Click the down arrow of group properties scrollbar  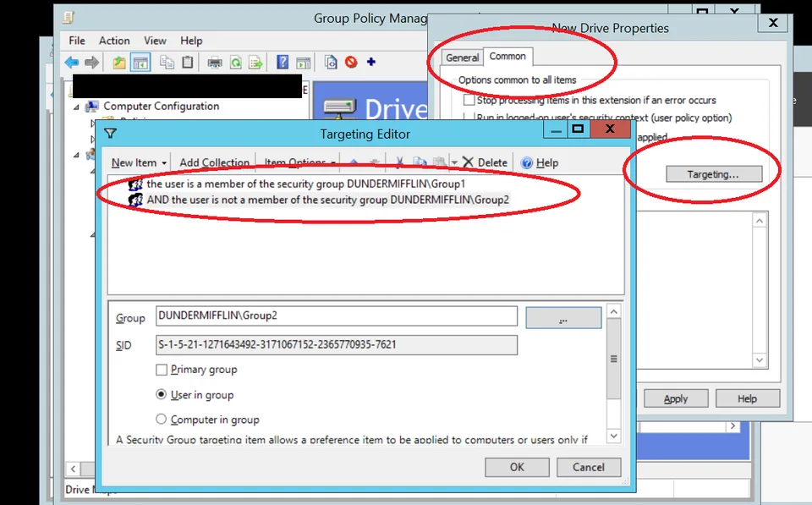click(x=614, y=436)
